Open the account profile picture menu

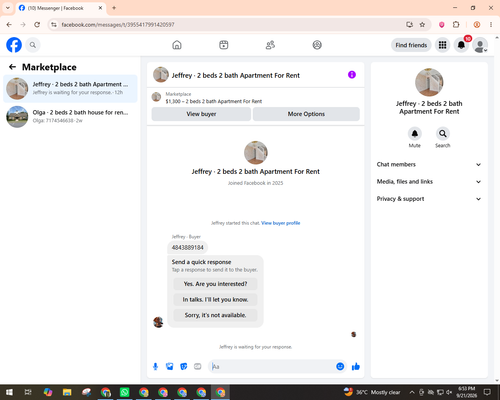tap(480, 45)
